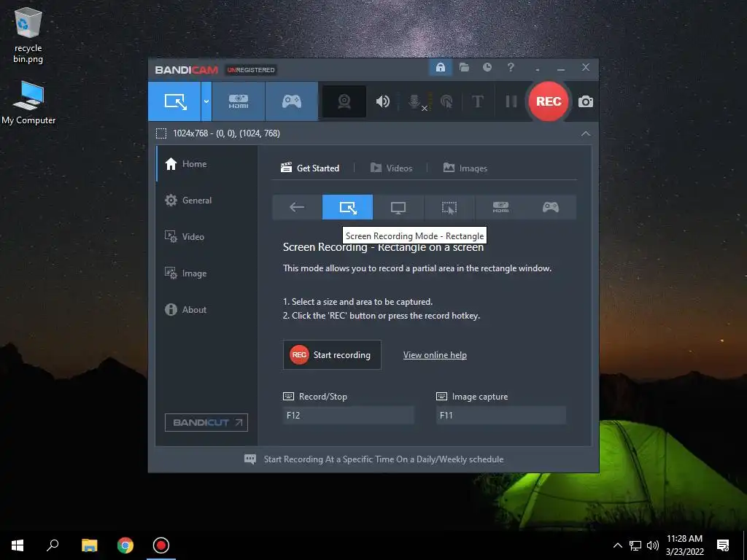The image size is (747, 560).
Task: Open the About section
Action: pyautogui.click(x=206, y=309)
